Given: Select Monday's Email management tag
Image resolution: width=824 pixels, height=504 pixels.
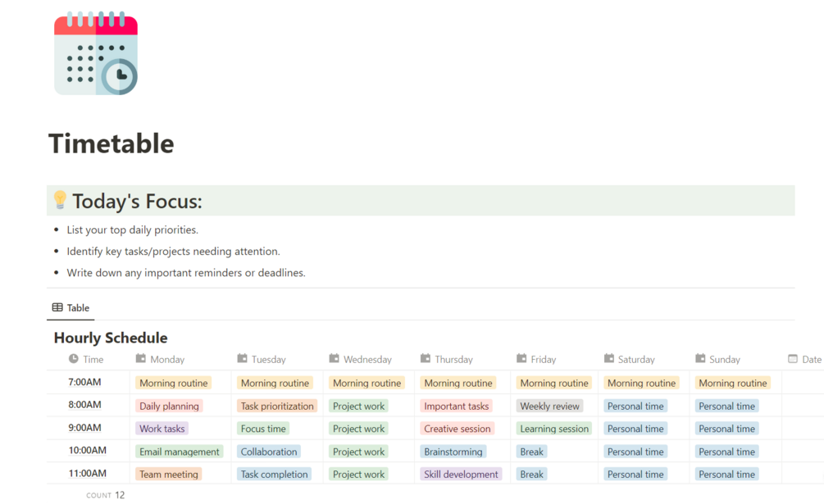Looking at the screenshot, I should (180, 452).
